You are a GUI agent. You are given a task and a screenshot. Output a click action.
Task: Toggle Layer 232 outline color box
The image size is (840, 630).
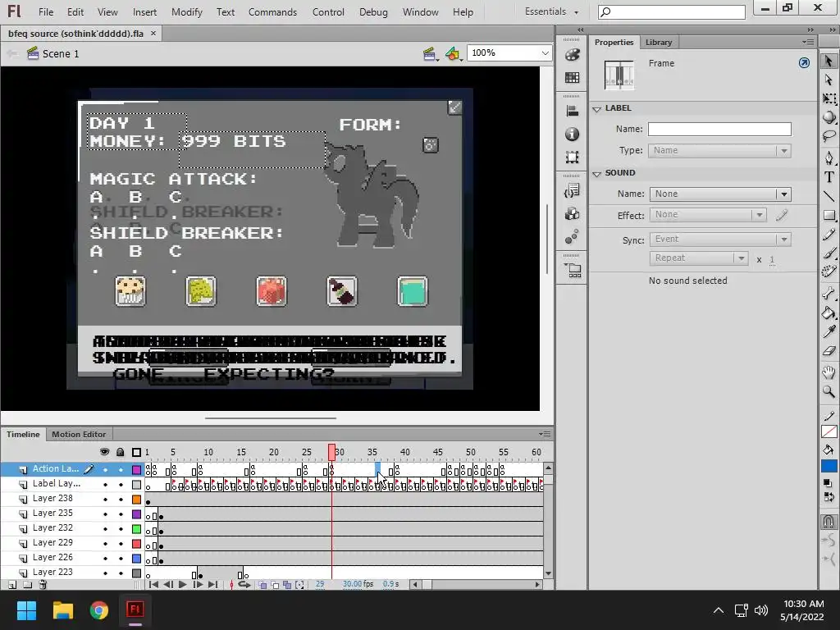pos(137,529)
